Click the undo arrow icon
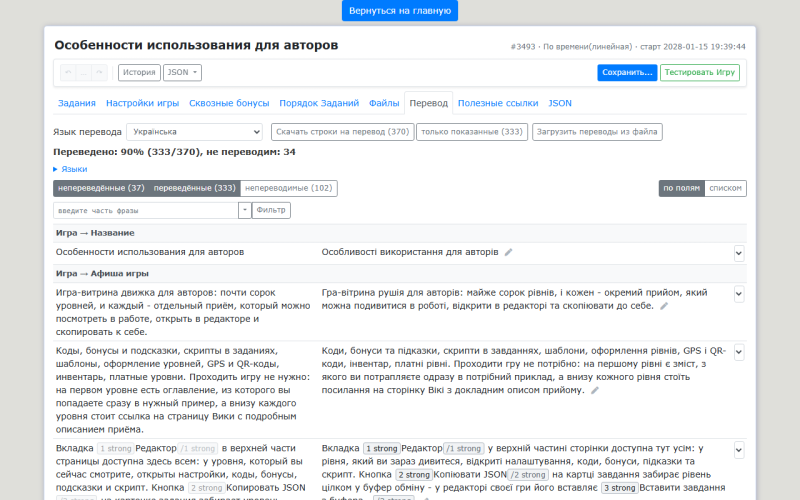The width and height of the screenshot is (800, 500). 68,72
